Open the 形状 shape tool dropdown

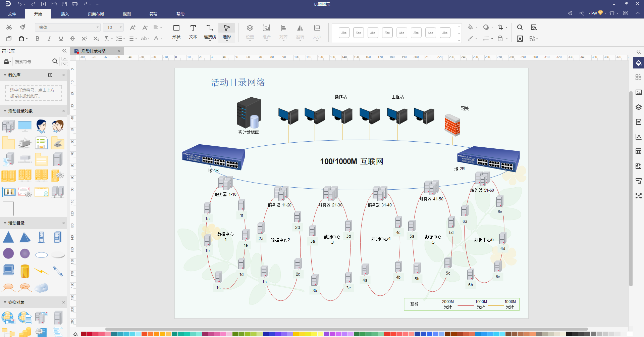click(x=176, y=32)
